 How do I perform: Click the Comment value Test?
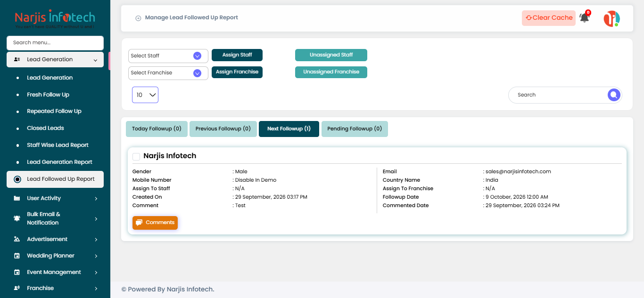(240, 206)
